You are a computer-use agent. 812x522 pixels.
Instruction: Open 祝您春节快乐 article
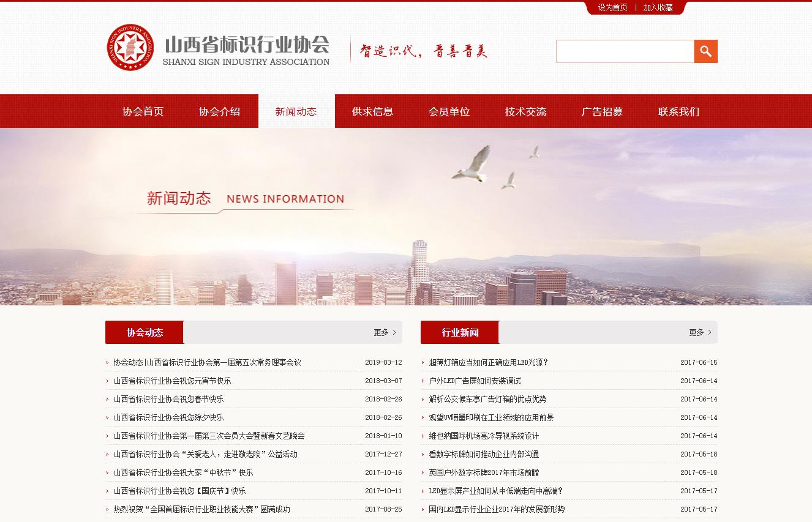(168, 399)
